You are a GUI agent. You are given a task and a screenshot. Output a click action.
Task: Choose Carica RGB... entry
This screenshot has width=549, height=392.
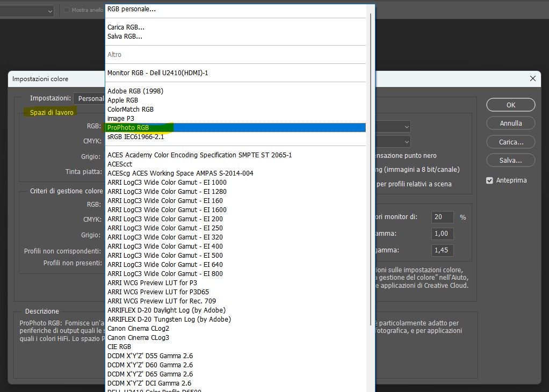pos(235,27)
